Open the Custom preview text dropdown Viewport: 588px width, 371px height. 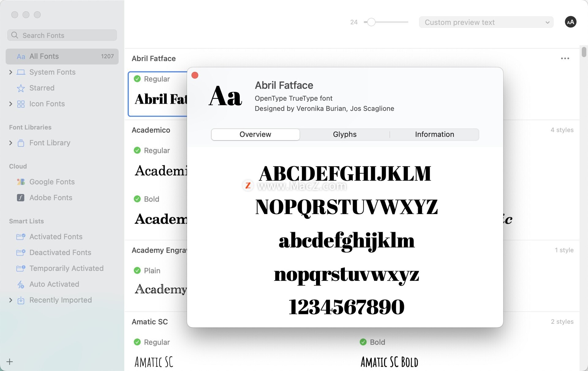[486, 22]
